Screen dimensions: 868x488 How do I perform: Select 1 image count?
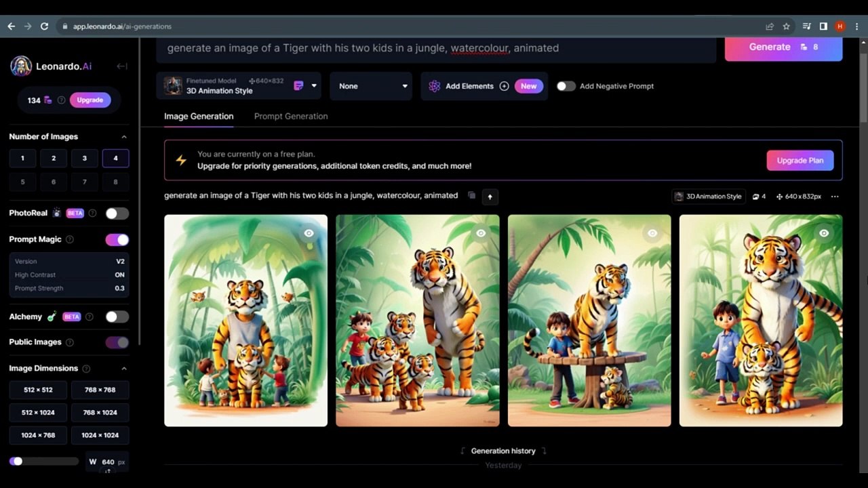22,159
